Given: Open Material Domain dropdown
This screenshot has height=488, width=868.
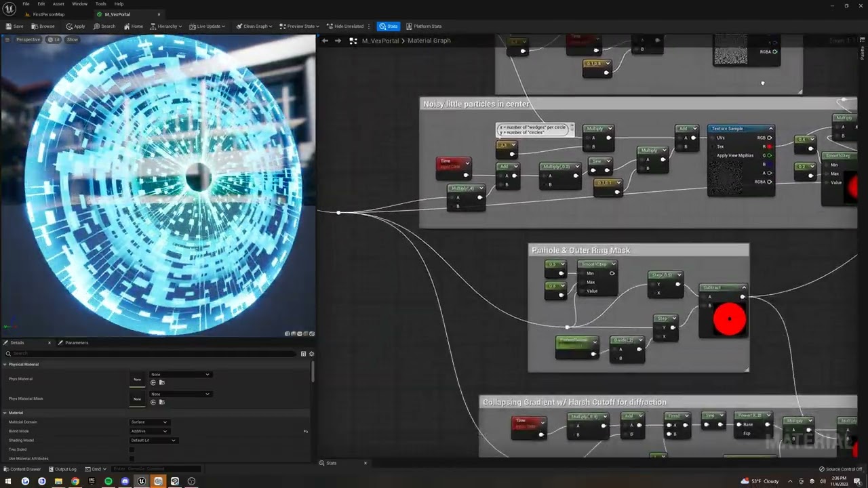Looking at the screenshot, I should [149, 422].
